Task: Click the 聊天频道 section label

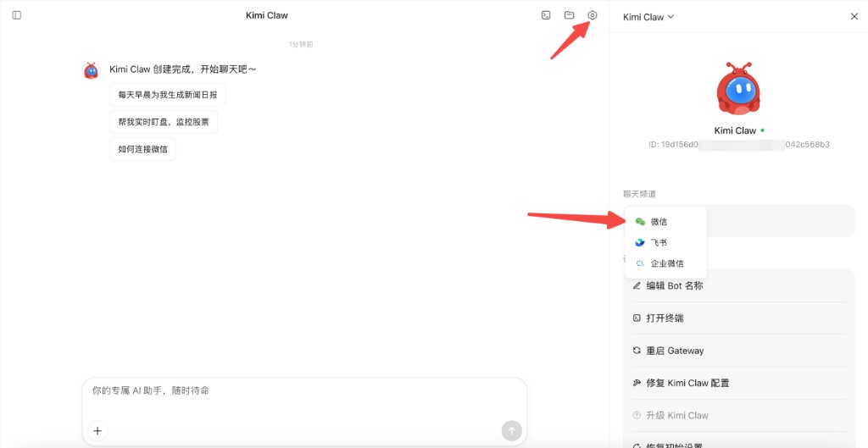Action: (x=639, y=194)
